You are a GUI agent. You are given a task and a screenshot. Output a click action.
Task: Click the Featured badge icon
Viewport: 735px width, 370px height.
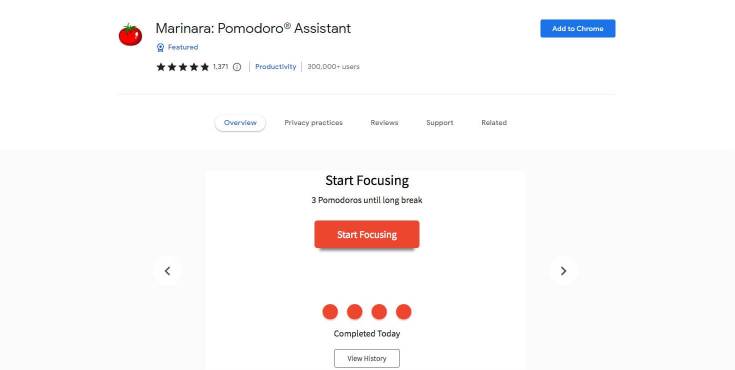point(160,47)
